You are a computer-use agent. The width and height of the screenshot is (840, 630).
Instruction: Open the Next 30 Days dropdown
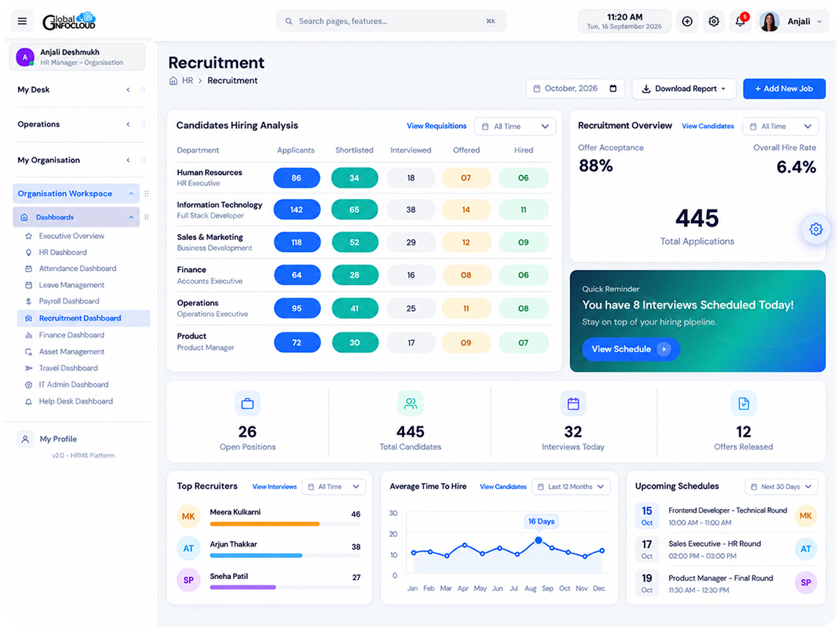pyautogui.click(x=780, y=486)
